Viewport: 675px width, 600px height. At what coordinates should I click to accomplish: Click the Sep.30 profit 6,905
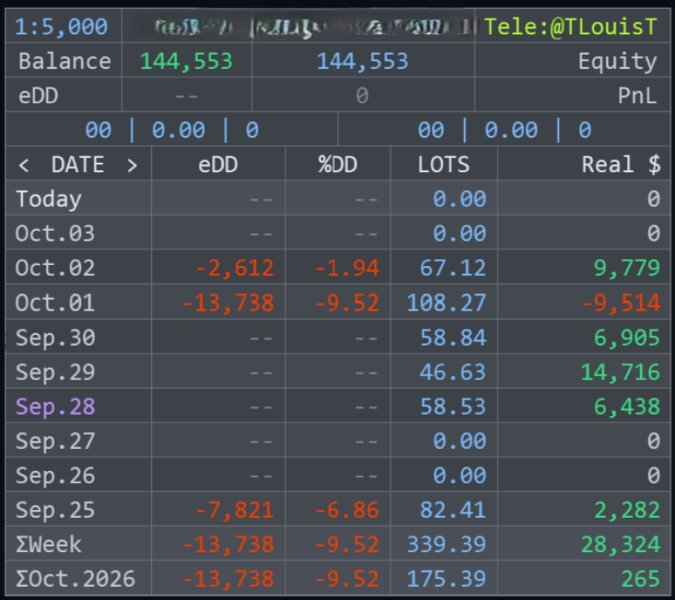pos(627,338)
